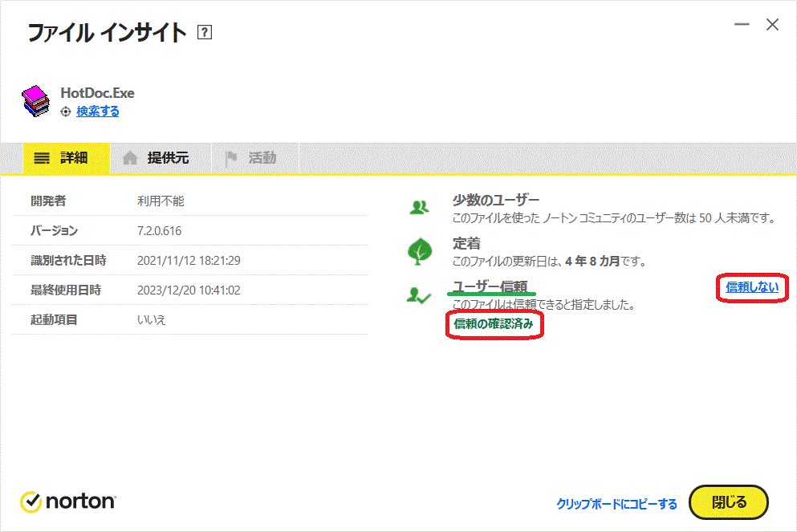Click the 開発者 label
This screenshot has width=797, height=532.
[x=48, y=201]
